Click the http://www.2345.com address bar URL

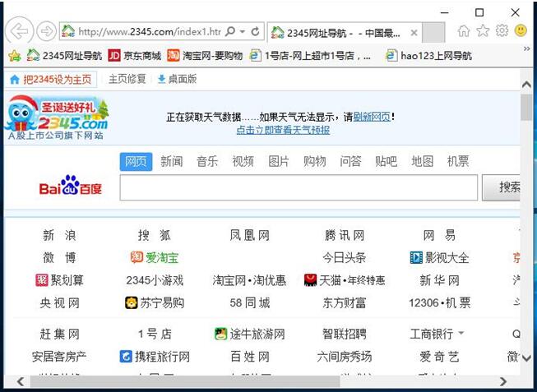150,32
